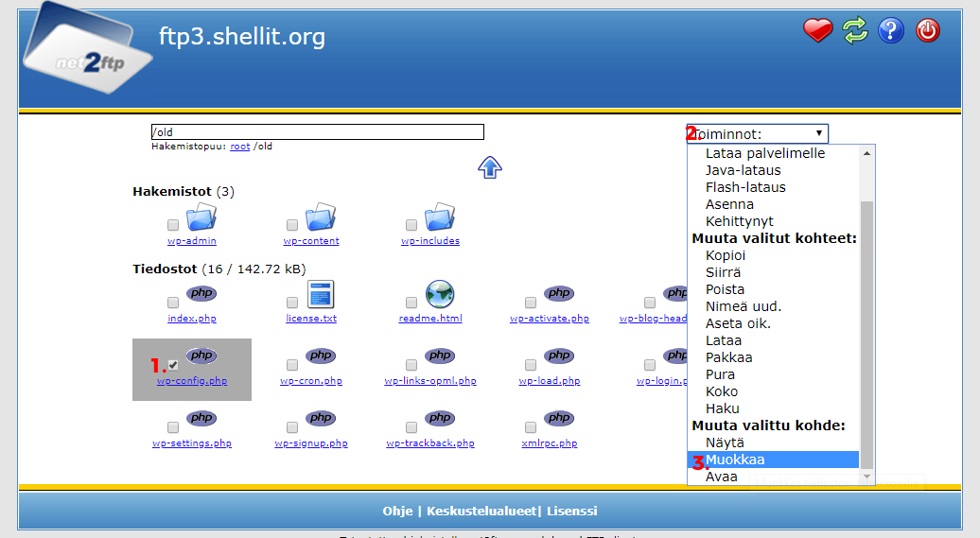This screenshot has width=980, height=538.
Task: Select the license.txt checkbox
Action: [292, 303]
